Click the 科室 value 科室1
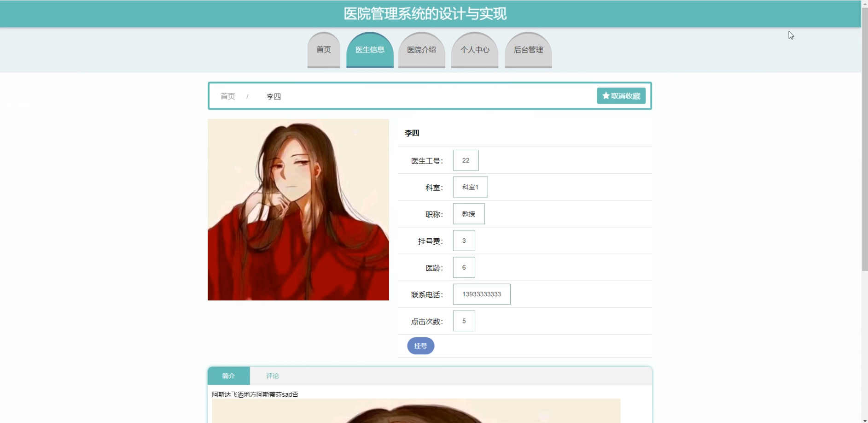Screen dimensions: 868x423 point(470,187)
